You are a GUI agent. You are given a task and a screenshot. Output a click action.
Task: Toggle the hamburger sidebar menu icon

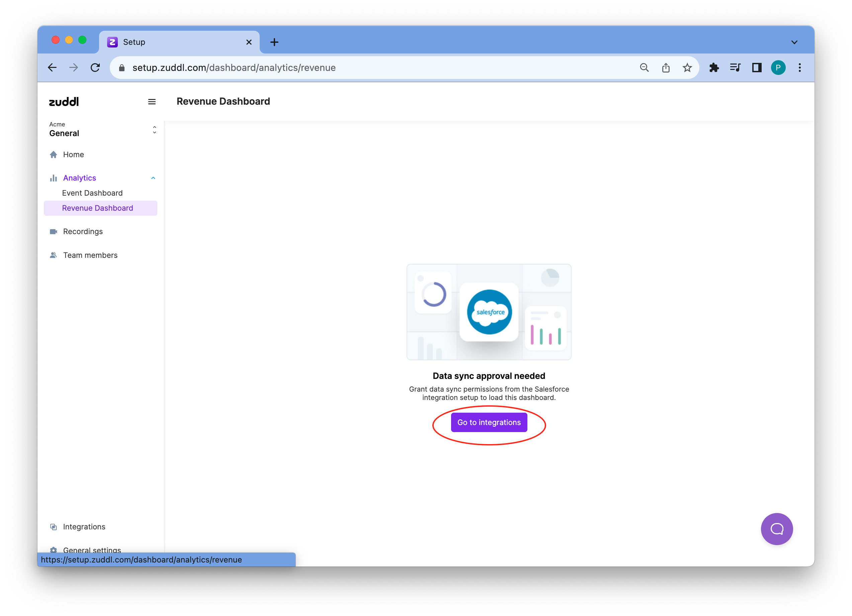tap(152, 102)
